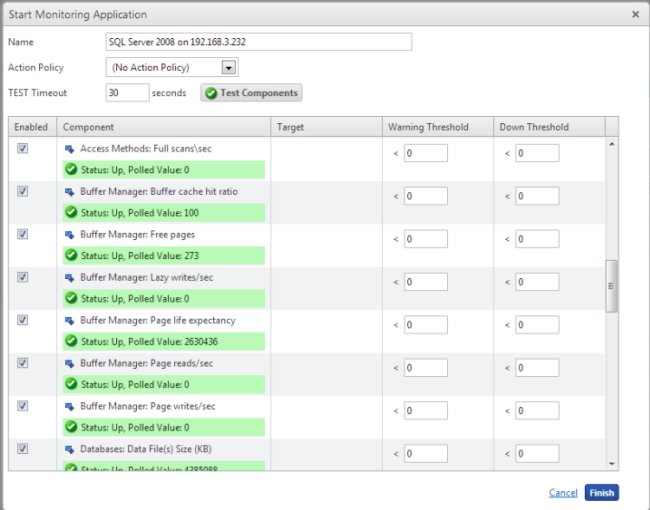Click the scroll down arrow of component list
The height and width of the screenshot is (510, 650).
pos(611,464)
